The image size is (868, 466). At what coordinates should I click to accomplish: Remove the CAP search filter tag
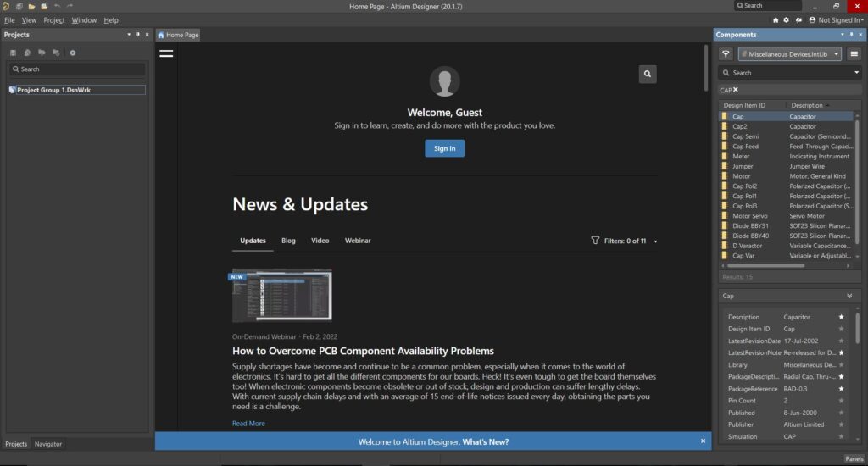[736, 90]
